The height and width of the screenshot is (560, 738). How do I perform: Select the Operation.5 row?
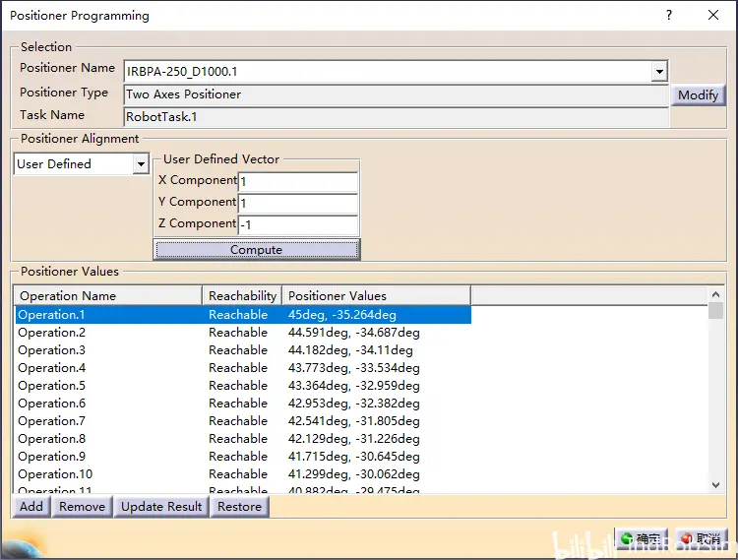(x=243, y=386)
